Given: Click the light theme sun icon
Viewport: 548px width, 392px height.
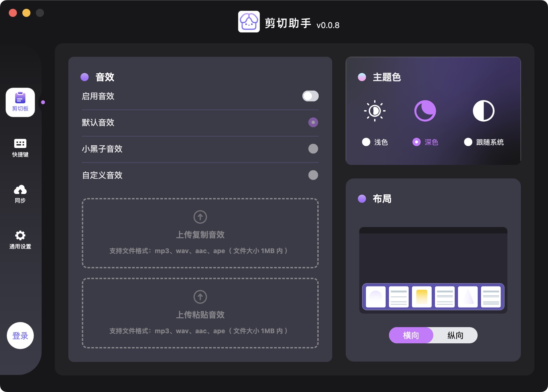Looking at the screenshot, I should (x=375, y=111).
